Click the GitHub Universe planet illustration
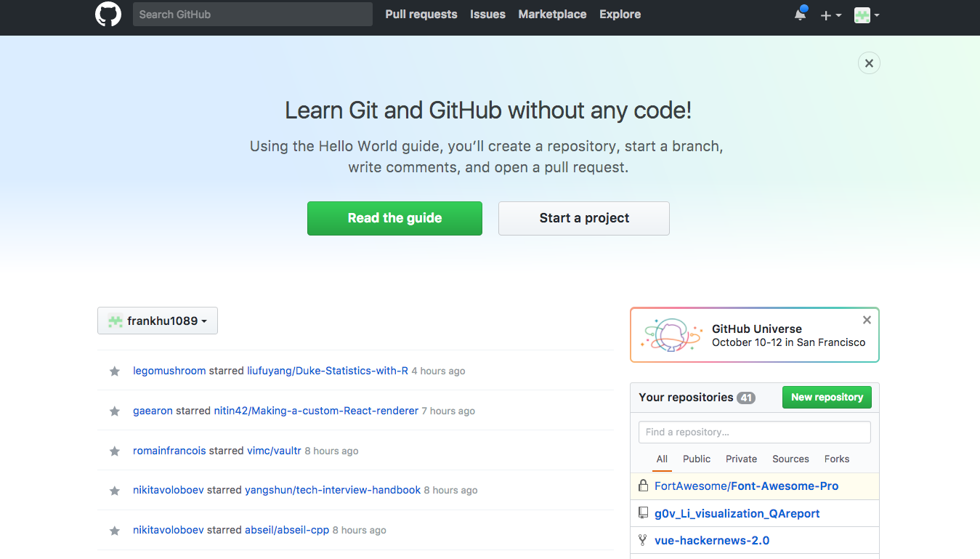The height and width of the screenshot is (559, 980). click(x=672, y=335)
